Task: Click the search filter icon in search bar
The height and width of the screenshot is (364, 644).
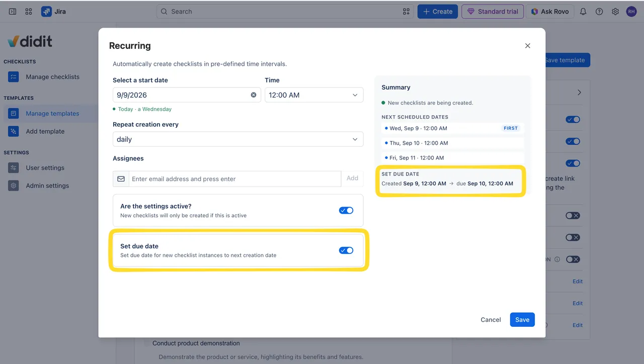Action: point(406,12)
